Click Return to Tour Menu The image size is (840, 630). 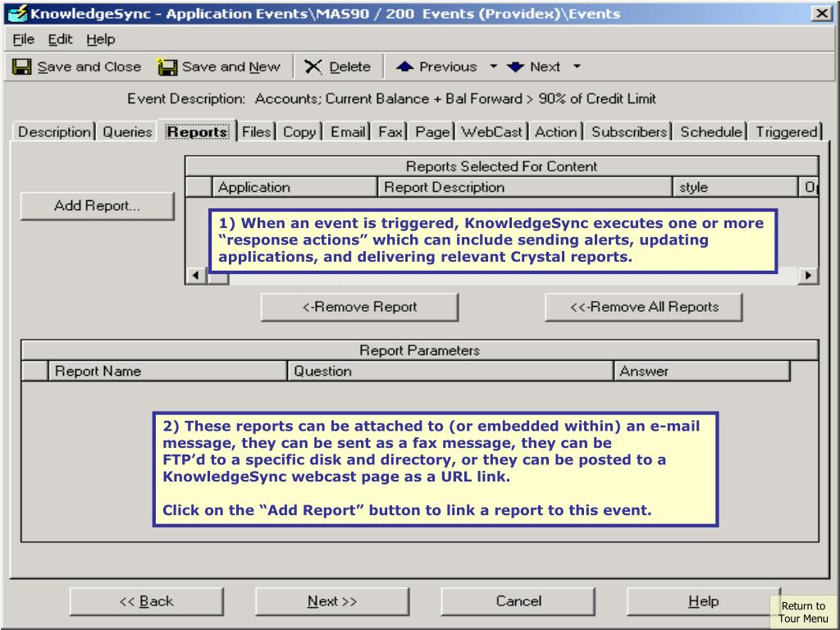coord(803,612)
